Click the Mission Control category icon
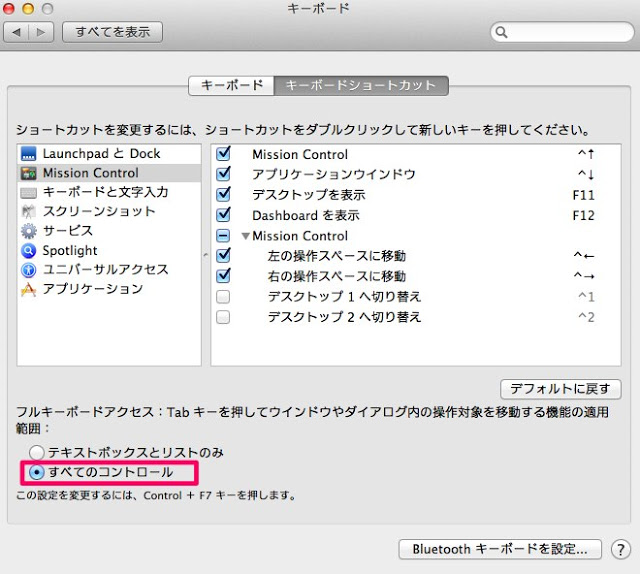Viewport: 640px width, 574px height. tap(29, 174)
